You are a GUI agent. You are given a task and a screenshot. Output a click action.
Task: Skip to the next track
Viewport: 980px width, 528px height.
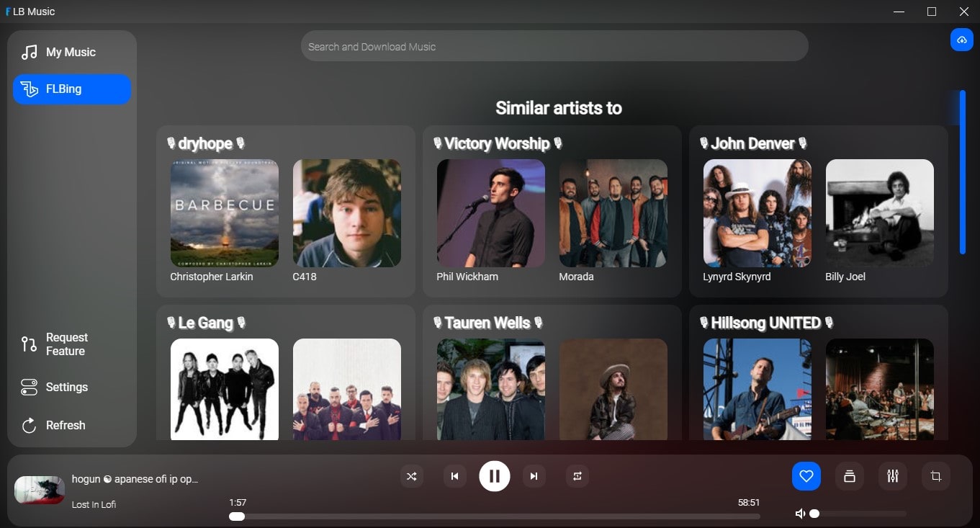[534, 476]
